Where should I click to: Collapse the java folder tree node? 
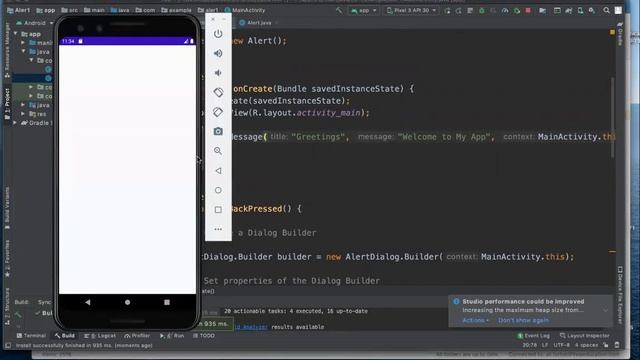click(24, 51)
